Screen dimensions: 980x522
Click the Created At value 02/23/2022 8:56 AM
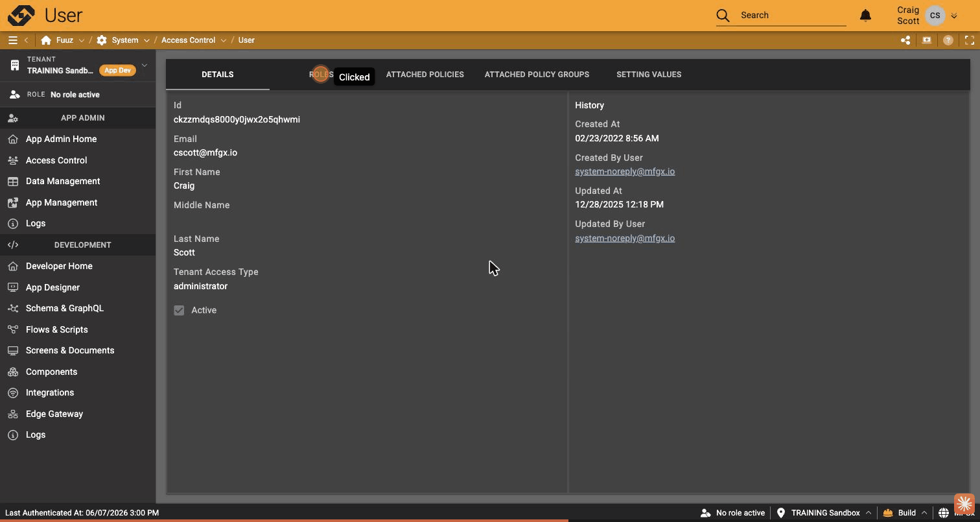pyautogui.click(x=617, y=138)
